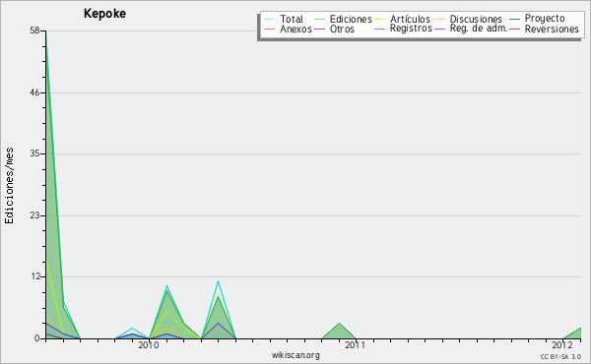Click the orange Anexos line swatch in legend
591x364 pixels.
pos(269,29)
